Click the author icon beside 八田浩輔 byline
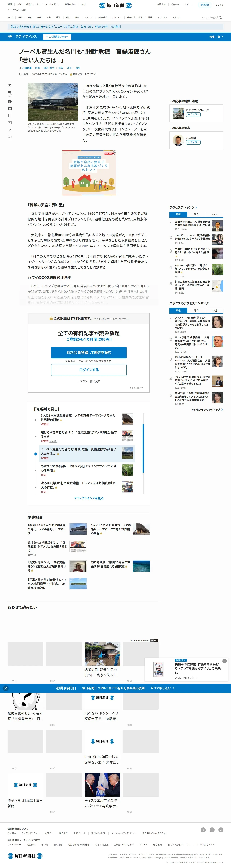The width and height of the screenshot is (231, 868). (x=20, y=68)
